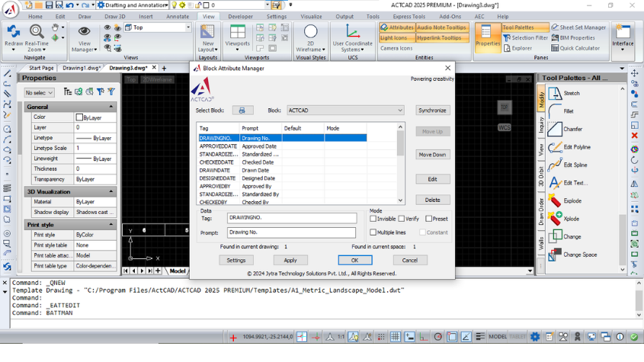Toggle the Attributes tooltip option

pos(397,27)
